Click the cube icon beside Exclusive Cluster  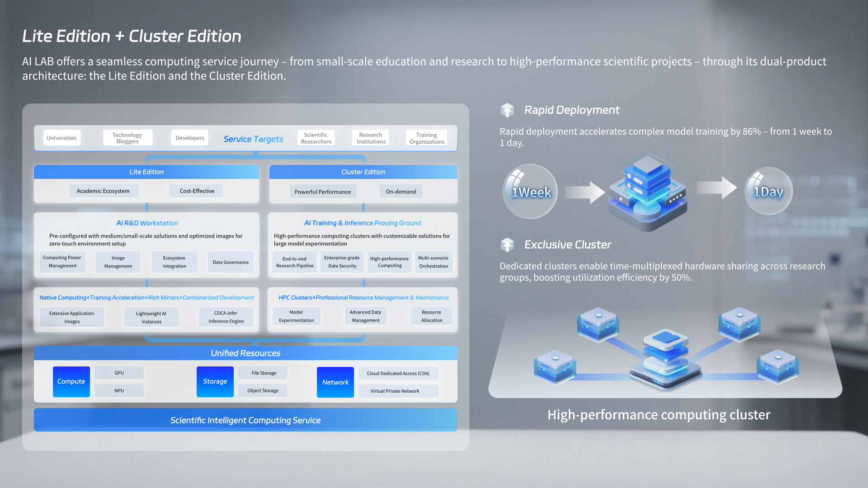507,244
